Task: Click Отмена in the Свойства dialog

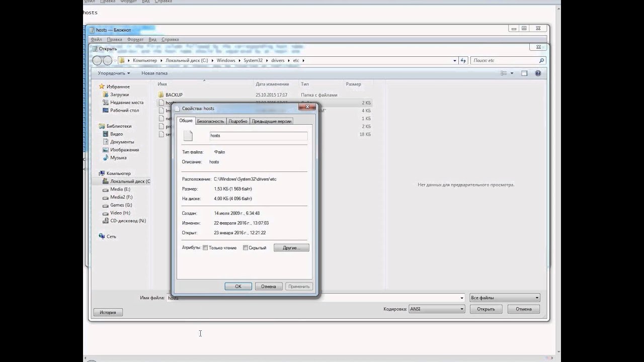Action: pyautogui.click(x=268, y=286)
